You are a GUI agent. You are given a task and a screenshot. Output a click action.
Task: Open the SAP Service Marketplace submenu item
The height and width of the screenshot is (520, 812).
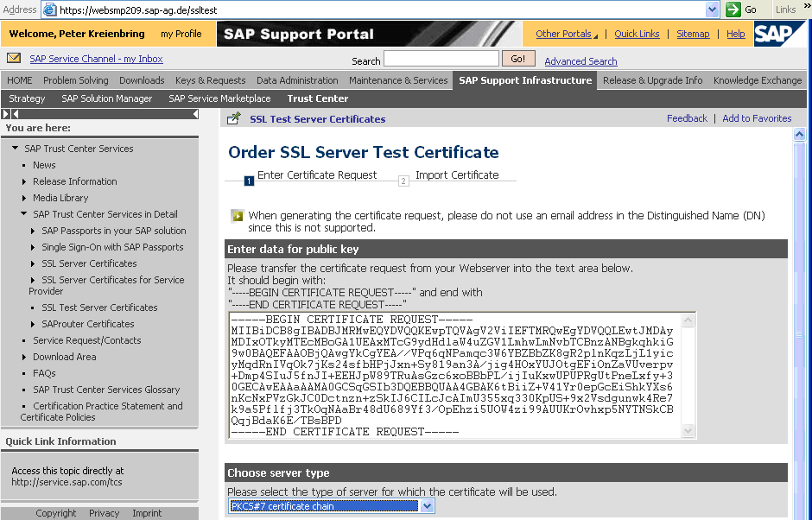coord(219,98)
